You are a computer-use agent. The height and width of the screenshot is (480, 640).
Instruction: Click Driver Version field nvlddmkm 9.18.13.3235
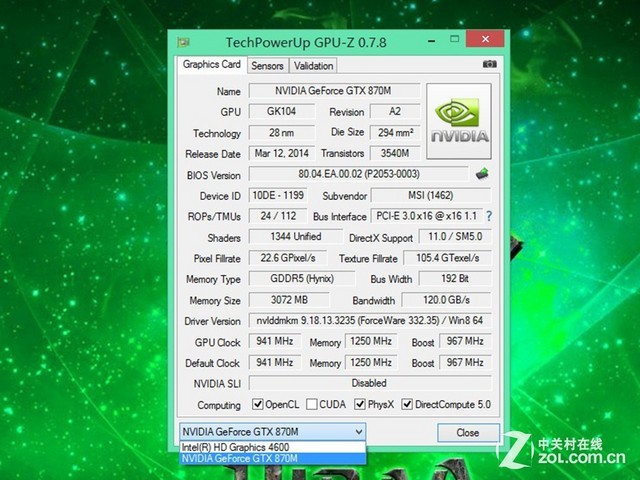click(370, 320)
